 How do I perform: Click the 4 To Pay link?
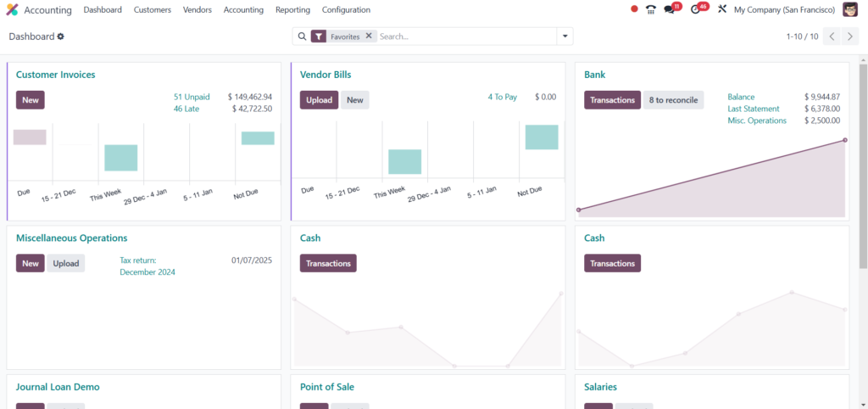(x=502, y=97)
